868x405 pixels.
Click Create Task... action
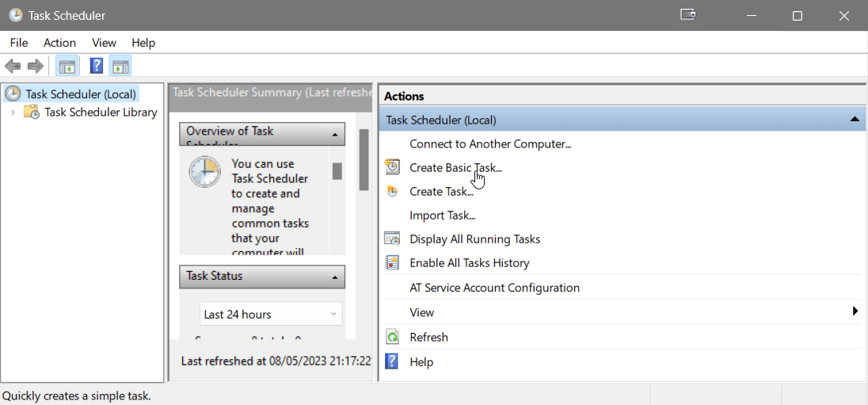coord(441,192)
